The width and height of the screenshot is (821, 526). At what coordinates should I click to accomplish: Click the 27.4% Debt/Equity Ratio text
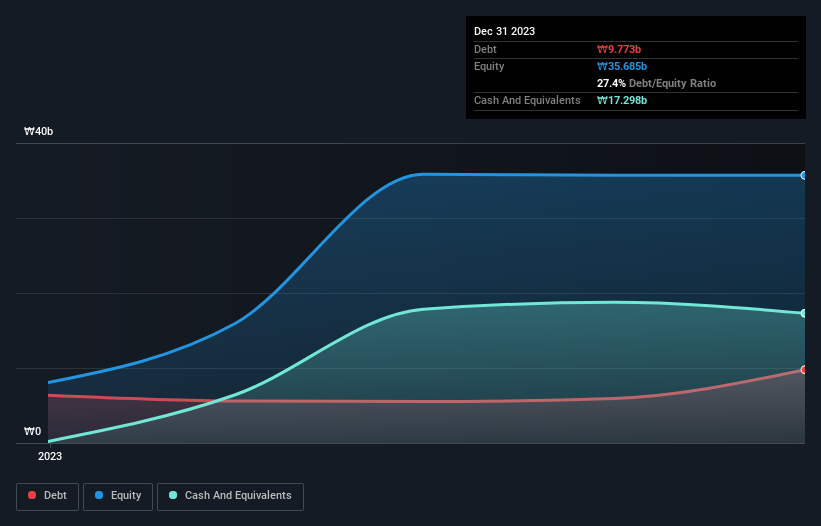click(656, 83)
